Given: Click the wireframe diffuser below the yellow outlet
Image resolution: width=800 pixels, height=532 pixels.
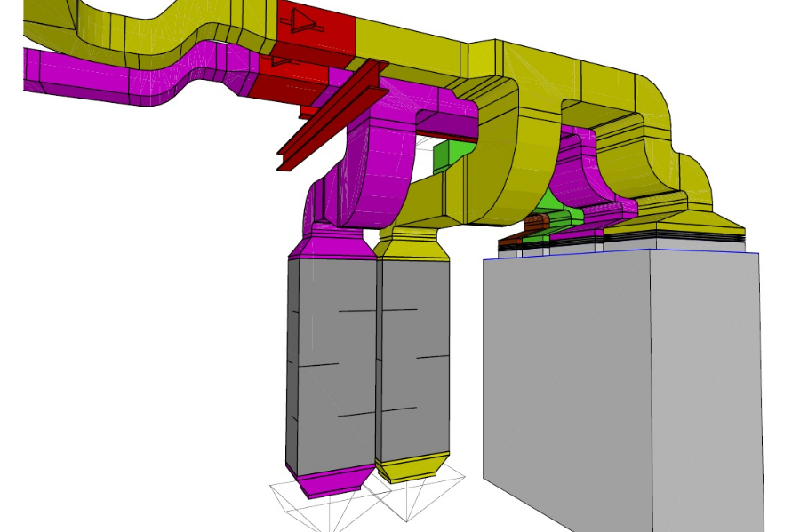Looking at the screenshot, I should [416, 496].
